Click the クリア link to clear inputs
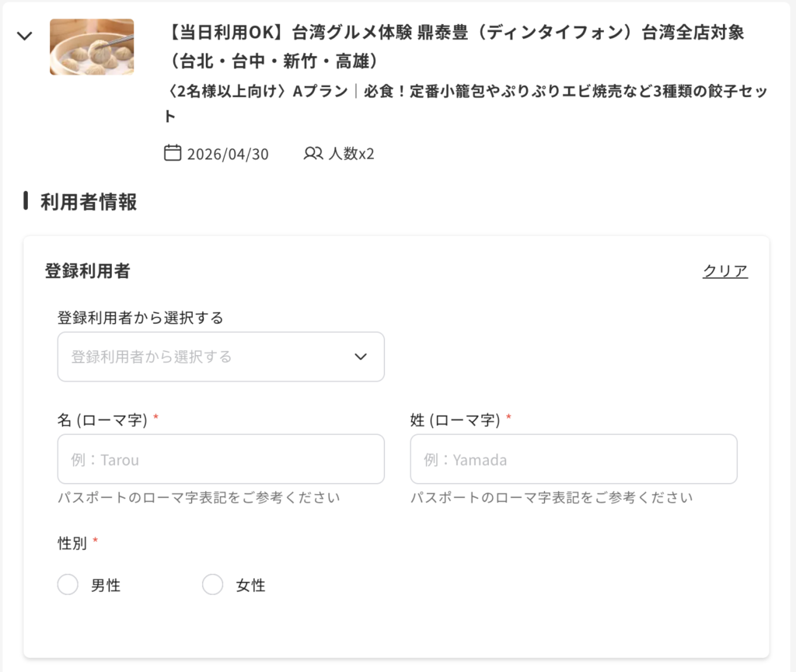This screenshot has height=672, width=796. pos(724,270)
